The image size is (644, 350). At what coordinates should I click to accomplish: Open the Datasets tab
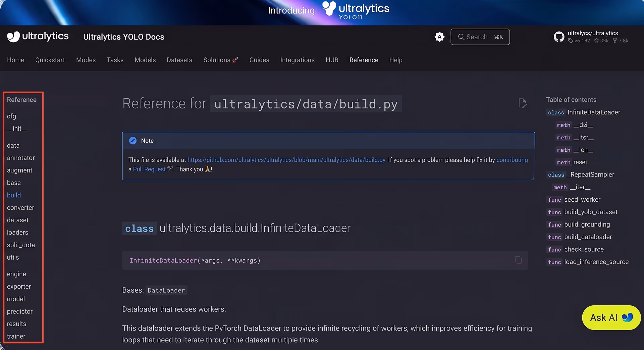(179, 60)
